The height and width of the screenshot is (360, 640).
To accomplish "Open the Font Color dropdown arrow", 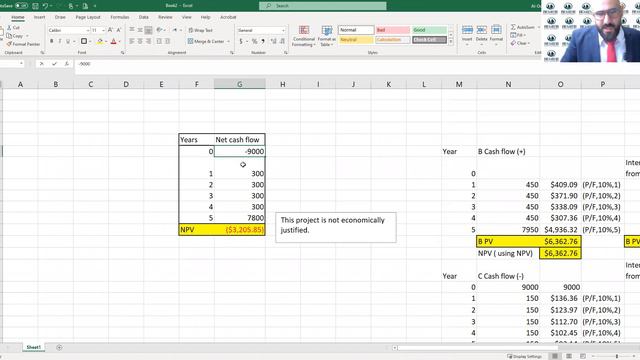I will 119,41.
